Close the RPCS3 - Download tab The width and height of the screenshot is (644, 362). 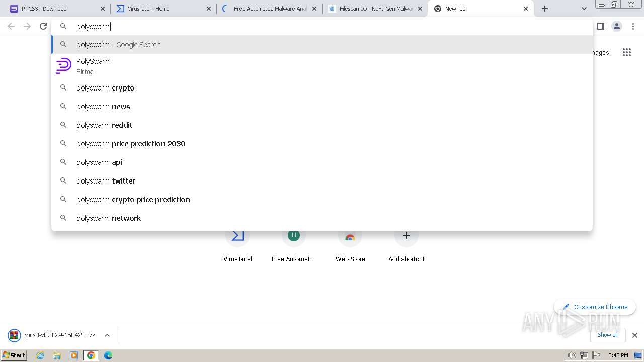point(103,9)
